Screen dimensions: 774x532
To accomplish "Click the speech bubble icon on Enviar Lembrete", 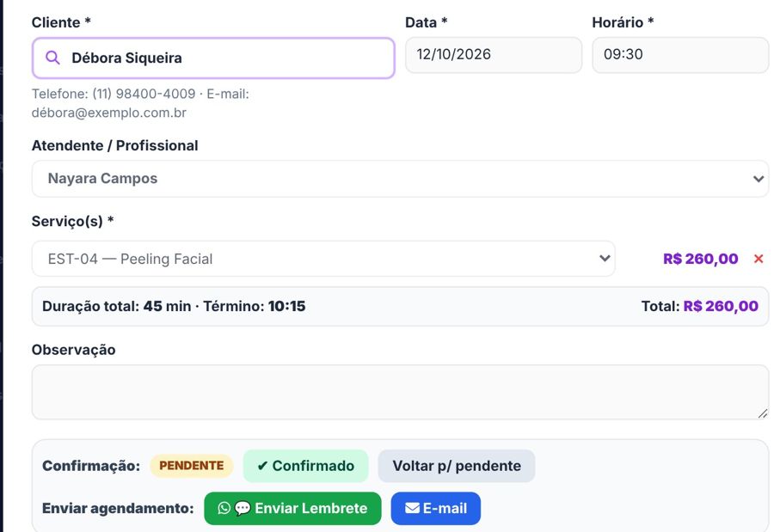I will pyautogui.click(x=243, y=508).
